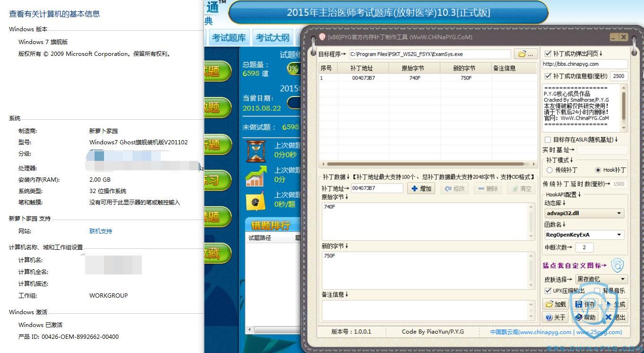Viewport: 644px width, 353px height.
Task: Click the 原始字节 column header
Action: coord(414,68)
